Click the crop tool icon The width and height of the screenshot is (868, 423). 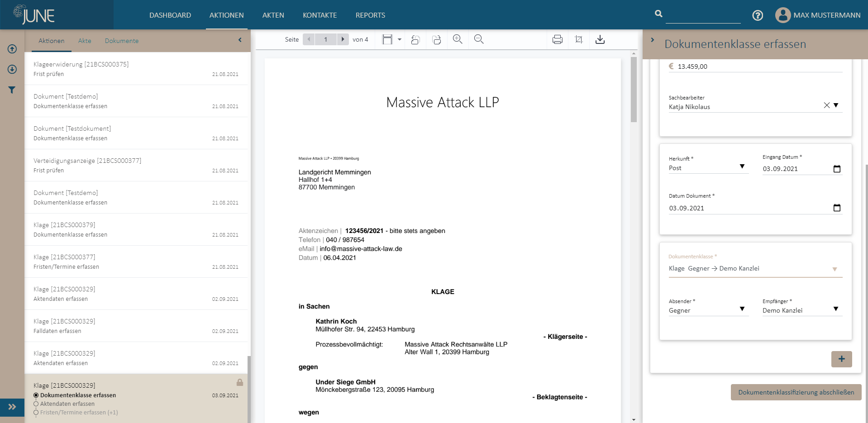[x=579, y=39]
